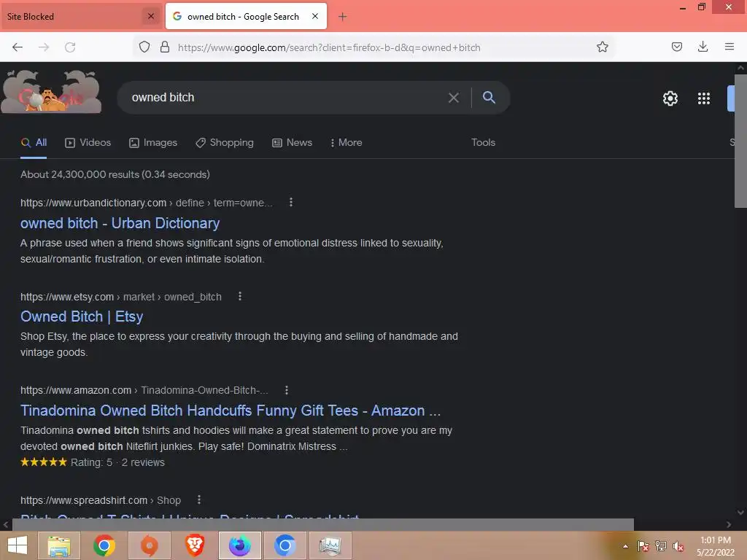Show hidden system tray icons

tap(625, 546)
